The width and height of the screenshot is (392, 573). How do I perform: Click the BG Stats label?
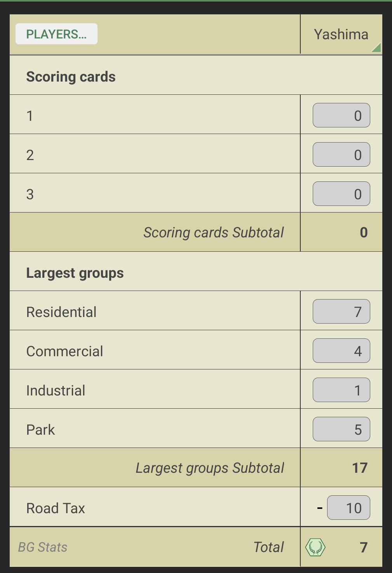coord(43,547)
